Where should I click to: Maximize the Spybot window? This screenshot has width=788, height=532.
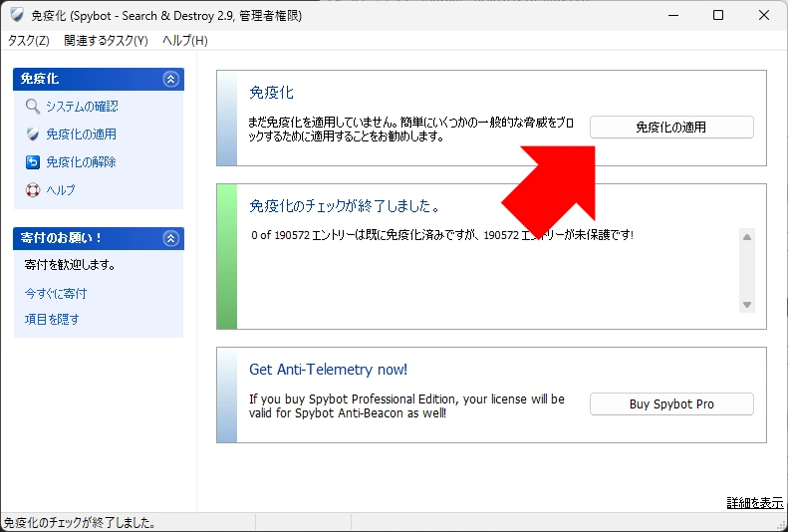tap(718, 15)
